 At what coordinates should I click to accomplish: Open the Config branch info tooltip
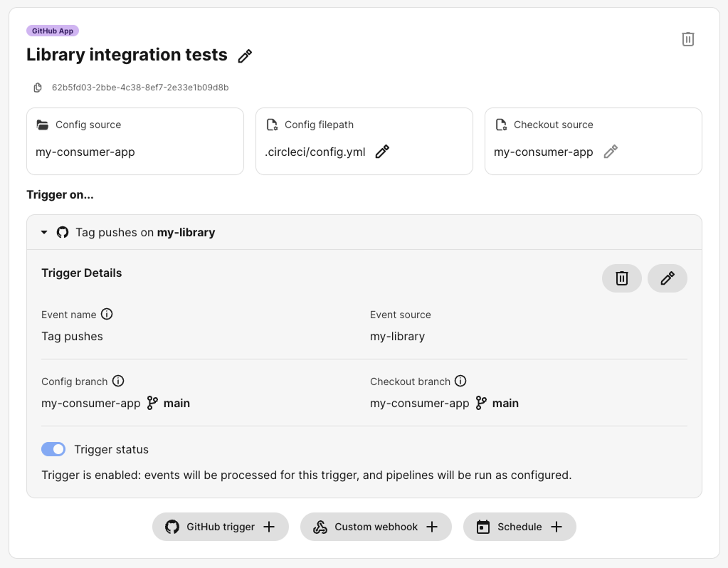coord(117,381)
